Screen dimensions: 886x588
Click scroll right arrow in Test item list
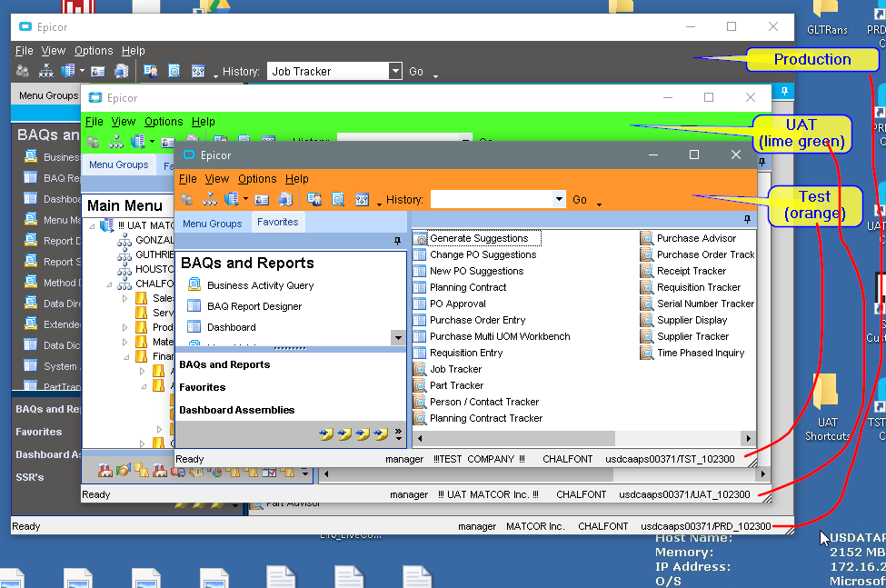[x=749, y=438]
